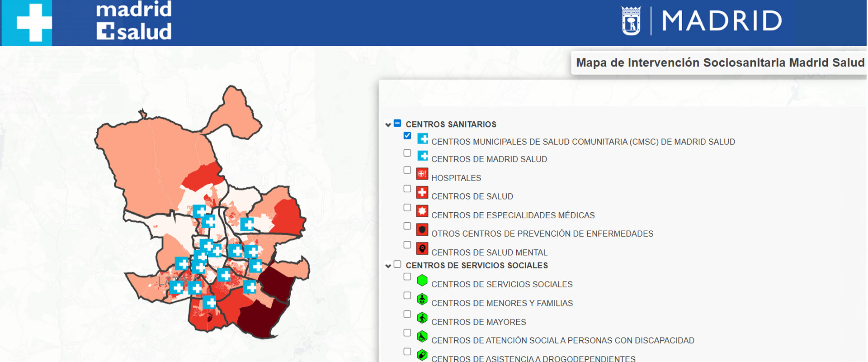This screenshot has width=868, height=362.
Task: Click the Mapa de Intervención Sociosanitaria title
Action: (720, 63)
